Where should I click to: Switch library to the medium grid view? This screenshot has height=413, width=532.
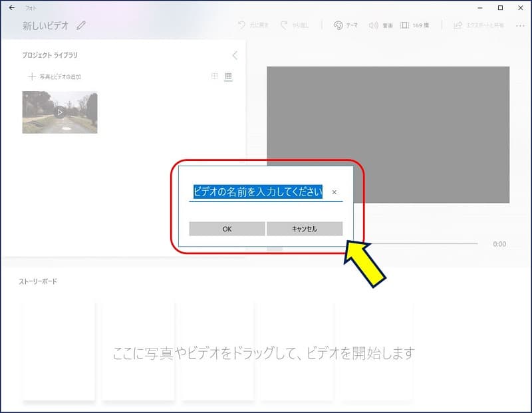pyautogui.click(x=214, y=76)
